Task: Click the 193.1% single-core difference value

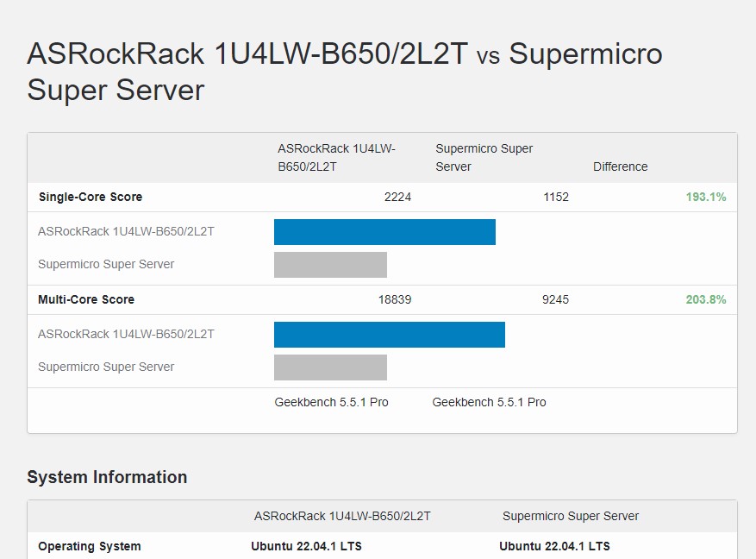Action: [x=705, y=197]
